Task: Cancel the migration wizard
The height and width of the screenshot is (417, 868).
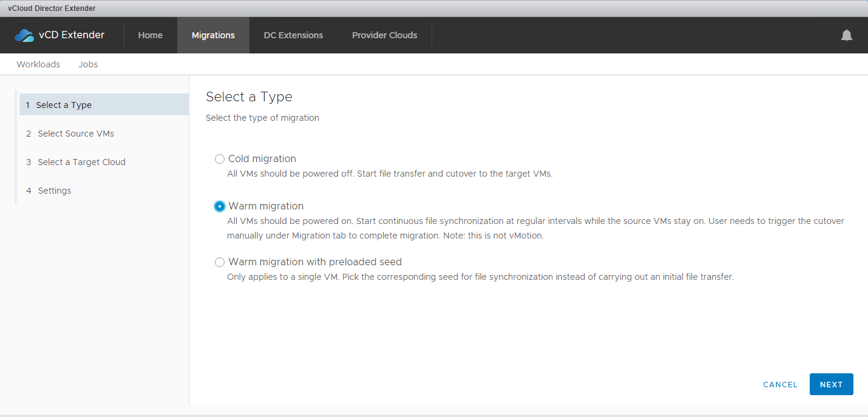Action: pos(780,384)
